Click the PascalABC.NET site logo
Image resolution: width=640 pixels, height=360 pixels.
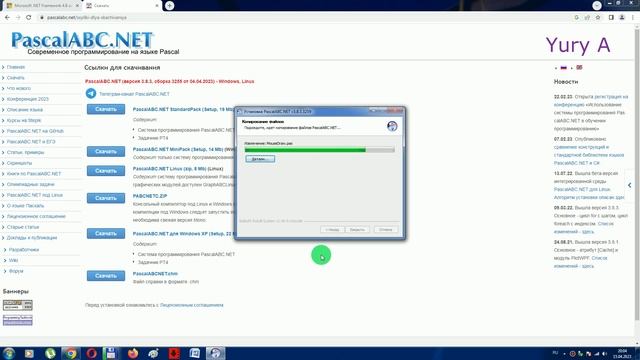pyautogui.click(x=82, y=40)
